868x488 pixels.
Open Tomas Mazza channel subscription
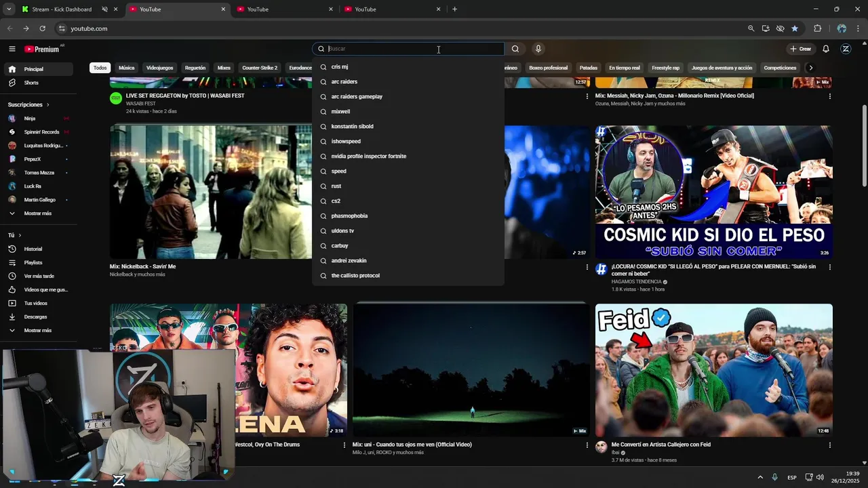(x=37, y=173)
